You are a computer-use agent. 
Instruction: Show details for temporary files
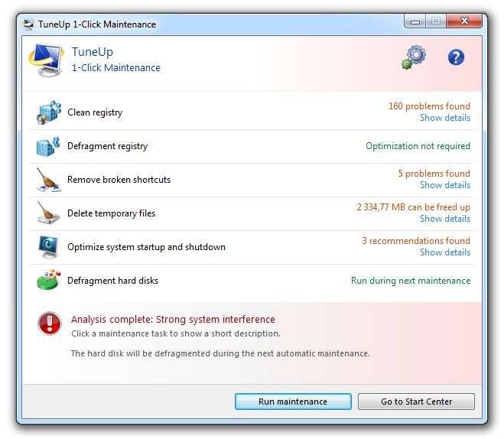[x=445, y=219]
